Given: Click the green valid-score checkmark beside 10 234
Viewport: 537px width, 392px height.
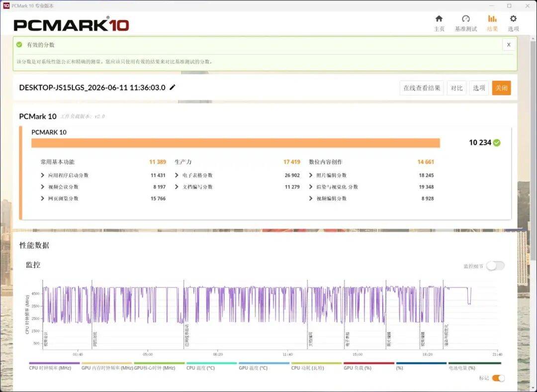Looking at the screenshot, I should click(497, 143).
